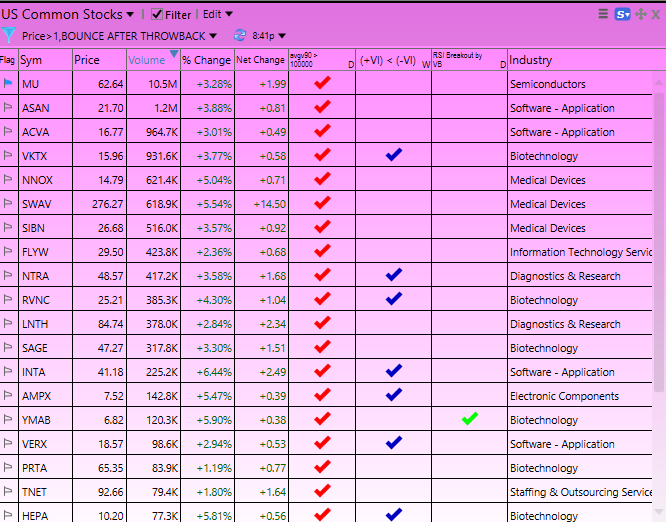Click the red checkmark in the SWAV row
The image size is (666, 522).
coord(322,202)
